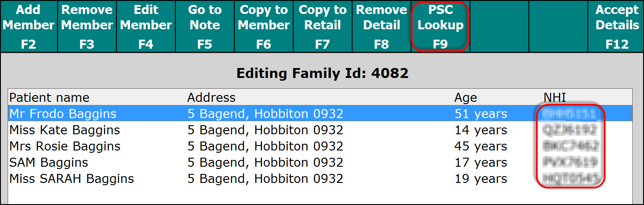This screenshot has width=644, height=205.
Task: Click Accept Details F12 button
Action: pyautogui.click(x=617, y=26)
